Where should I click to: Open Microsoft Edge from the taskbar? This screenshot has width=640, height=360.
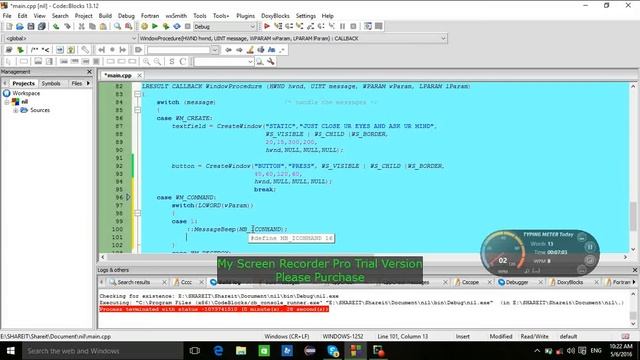click(x=218, y=351)
